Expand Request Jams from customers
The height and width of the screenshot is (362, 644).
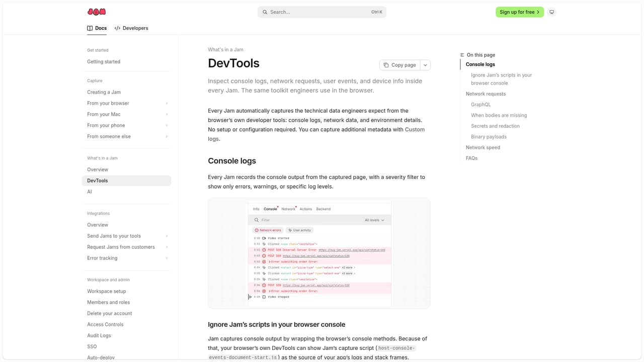[127, 247]
